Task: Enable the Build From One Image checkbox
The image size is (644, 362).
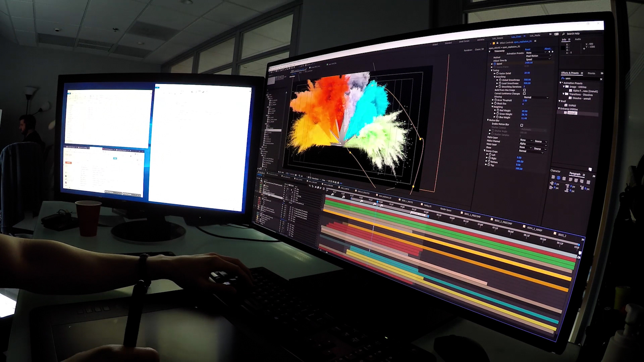Action: point(524,90)
